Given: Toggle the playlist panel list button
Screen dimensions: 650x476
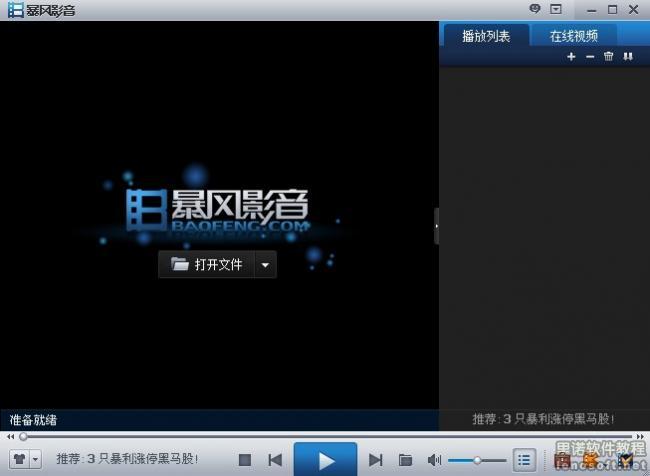Looking at the screenshot, I should tap(524, 460).
